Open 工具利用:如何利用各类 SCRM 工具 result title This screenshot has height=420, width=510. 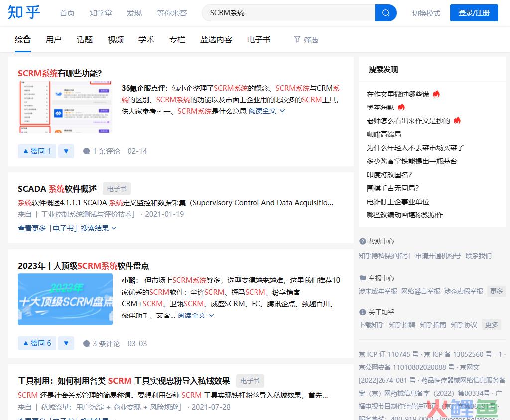[x=124, y=381]
